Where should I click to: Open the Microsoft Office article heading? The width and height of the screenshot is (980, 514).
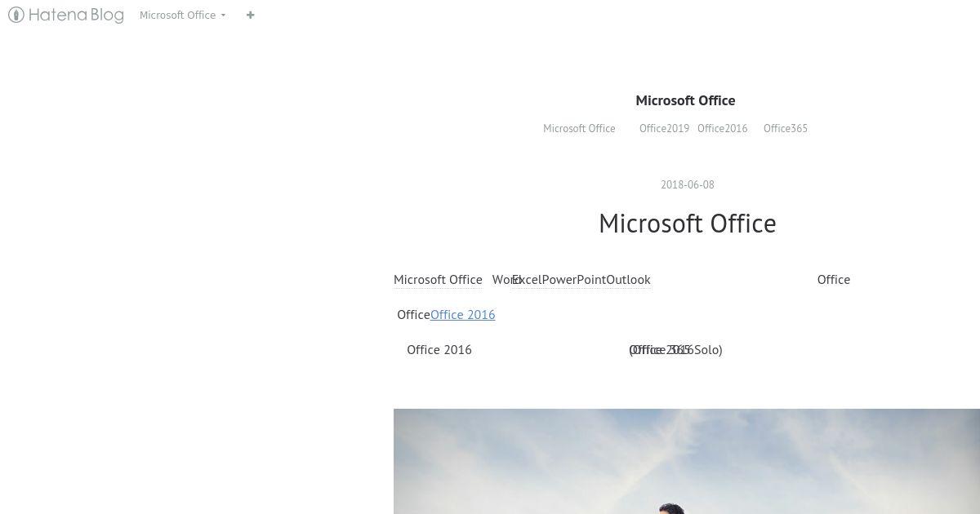(688, 223)
